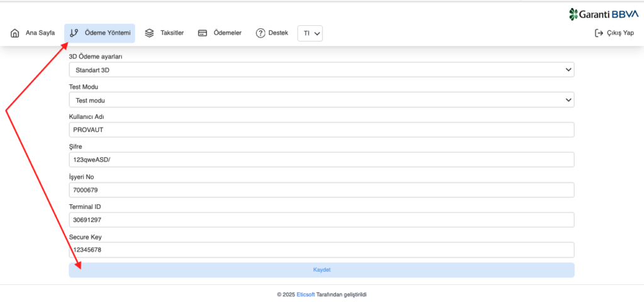Click the branch icon in Ödeme Yöntemi
Screen dimensions: 644x305
[74, 33]
